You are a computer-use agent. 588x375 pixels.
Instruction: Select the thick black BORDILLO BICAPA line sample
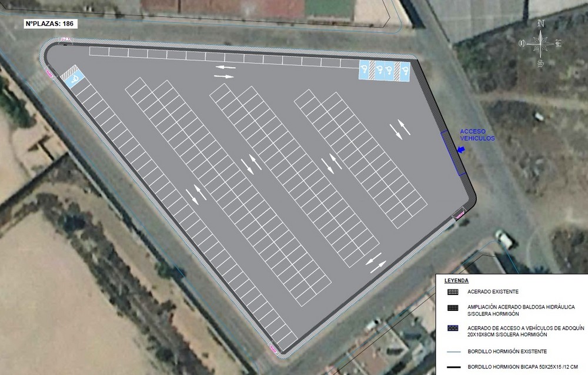(x=454, y=367)
